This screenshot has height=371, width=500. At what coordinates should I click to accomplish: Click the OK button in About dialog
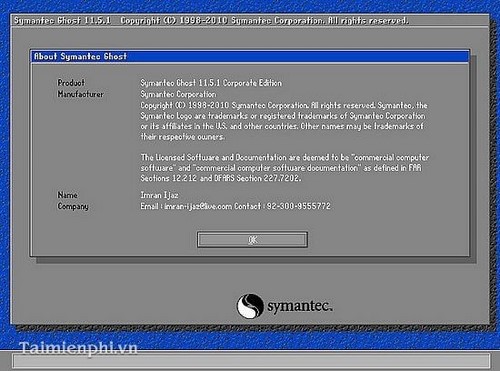pyautogui.click(x=252, y=240)
